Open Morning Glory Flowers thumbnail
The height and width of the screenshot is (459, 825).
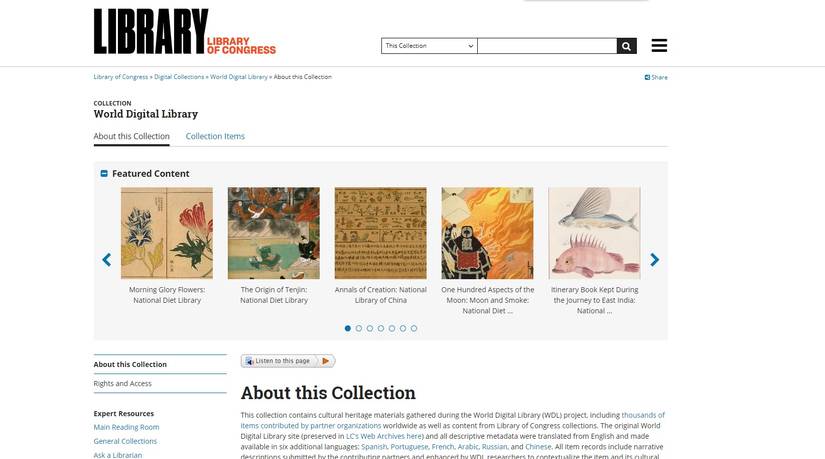167,233
